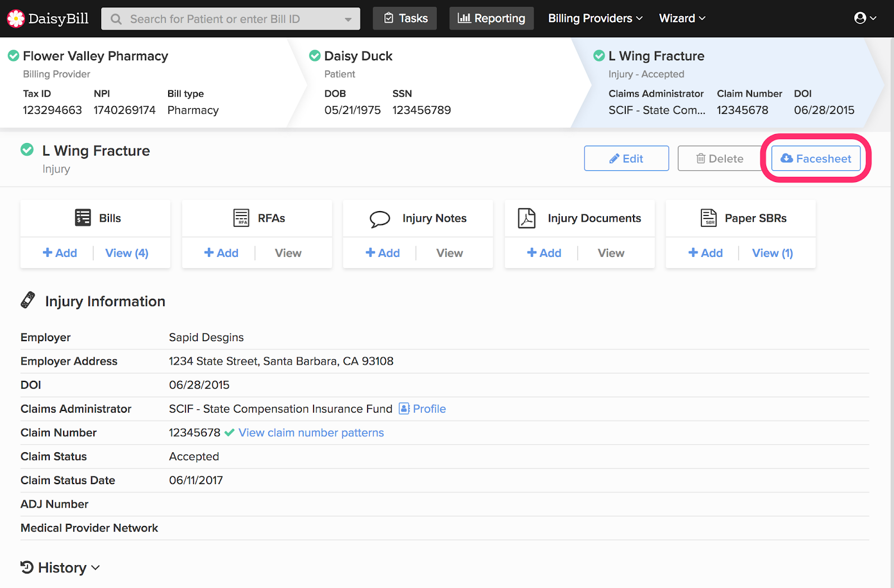Viewport: 894px width, 588px height.
Task: Select the employer name Sapid Desgins
Action: (x=206, y=337)
